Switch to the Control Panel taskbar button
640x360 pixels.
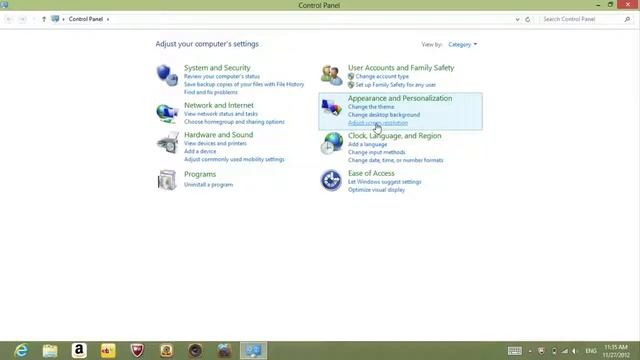253,351
